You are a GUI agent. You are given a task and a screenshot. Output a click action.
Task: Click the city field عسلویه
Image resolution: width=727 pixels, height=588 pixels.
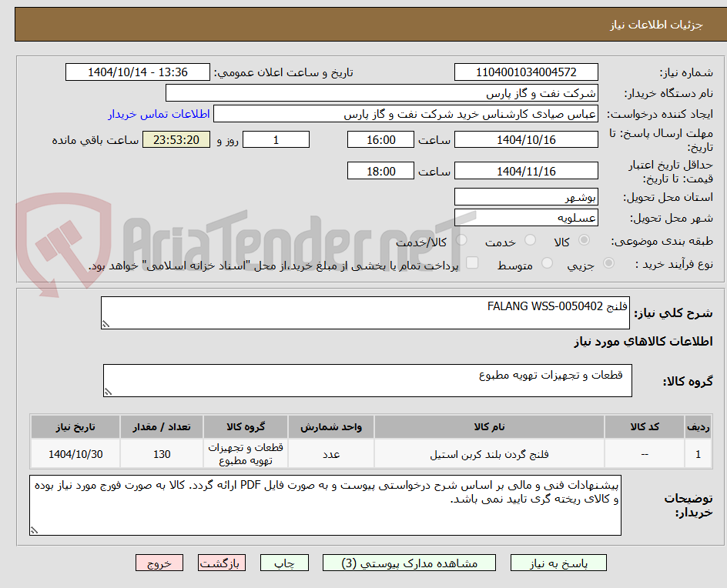pos(526,218)
